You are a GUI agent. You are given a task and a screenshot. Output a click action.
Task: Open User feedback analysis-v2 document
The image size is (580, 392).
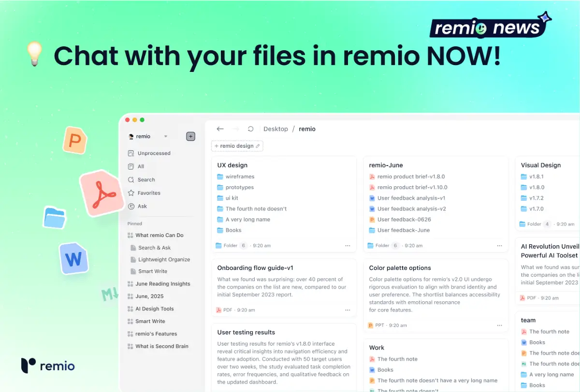412,209
